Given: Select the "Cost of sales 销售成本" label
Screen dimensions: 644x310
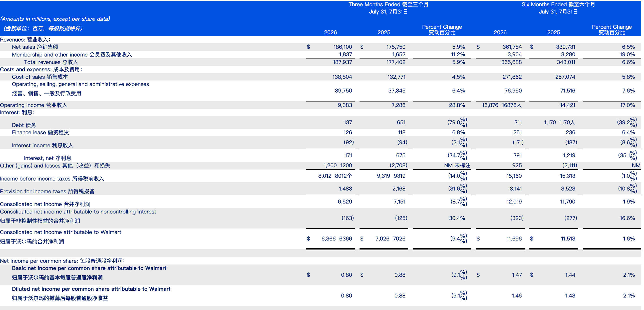Looking at the screenshot, I should [40, 77].
